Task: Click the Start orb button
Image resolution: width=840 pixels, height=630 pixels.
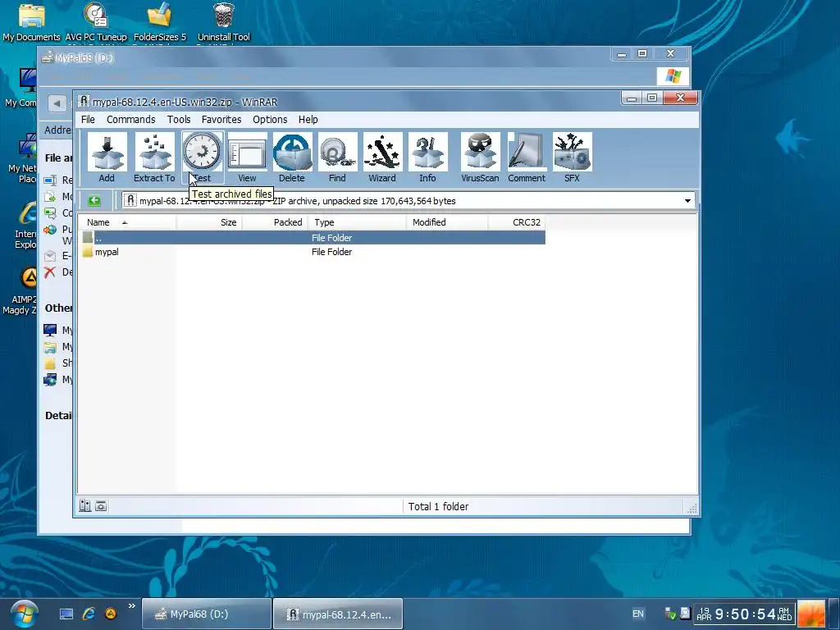Action: coord(24,614)
